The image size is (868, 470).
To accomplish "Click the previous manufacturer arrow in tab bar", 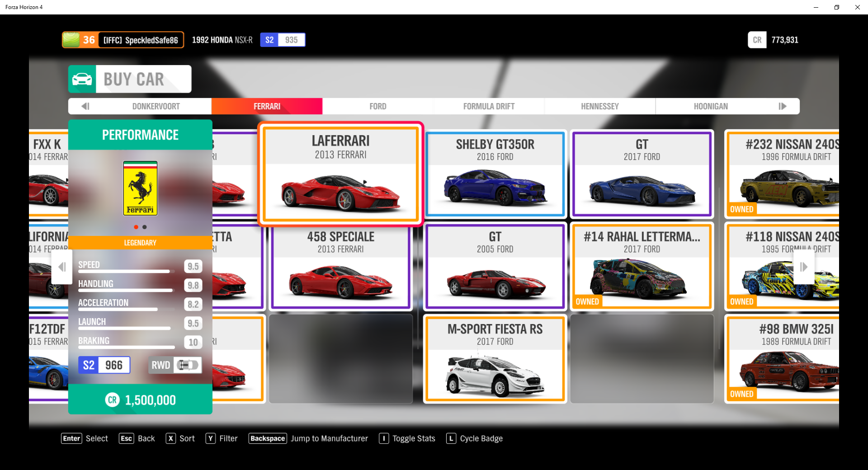I will pos(85,106).
